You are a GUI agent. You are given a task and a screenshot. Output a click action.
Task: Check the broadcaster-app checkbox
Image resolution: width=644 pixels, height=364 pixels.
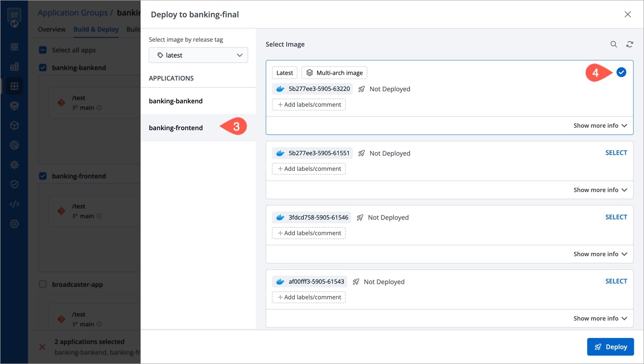pyautogui.click(x=43, y=284)
